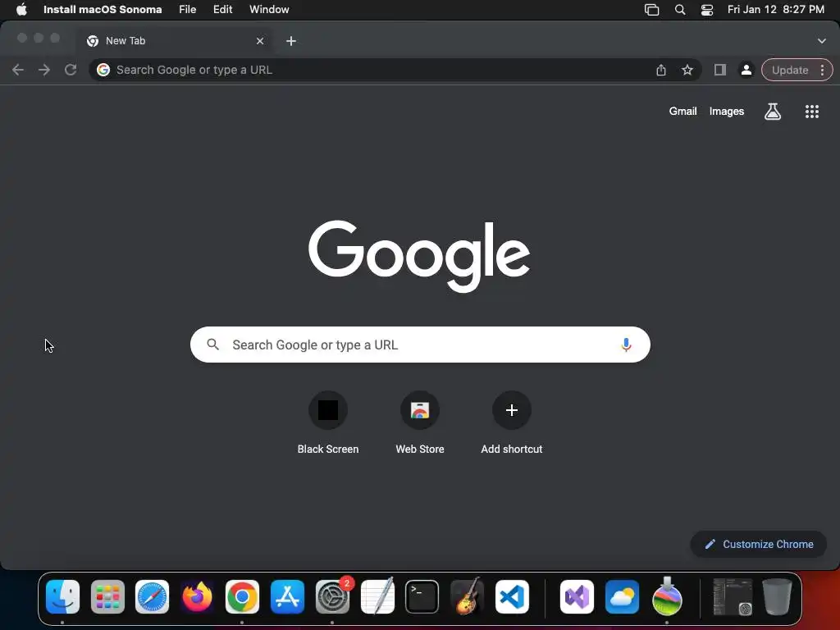Open the minimized window thumbnail in the Dock

click(x=733, y=596)
